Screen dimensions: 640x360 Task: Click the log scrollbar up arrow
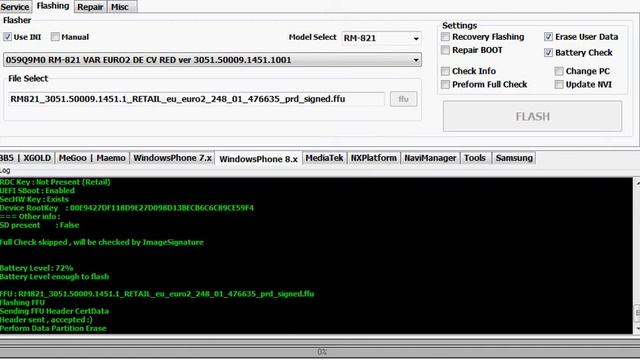click(637, 183)
